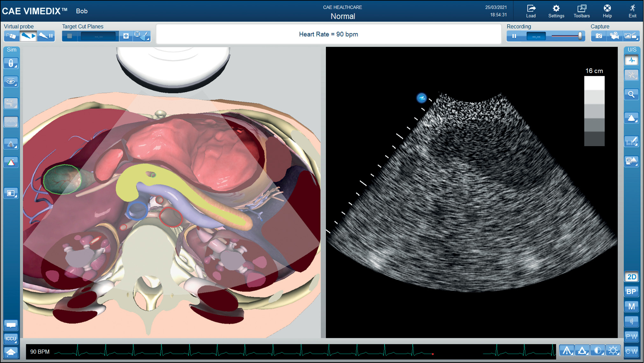Viewport: 644px width, 363px height.
Task: Click the contrast half-circle icon
Action: 598,351
